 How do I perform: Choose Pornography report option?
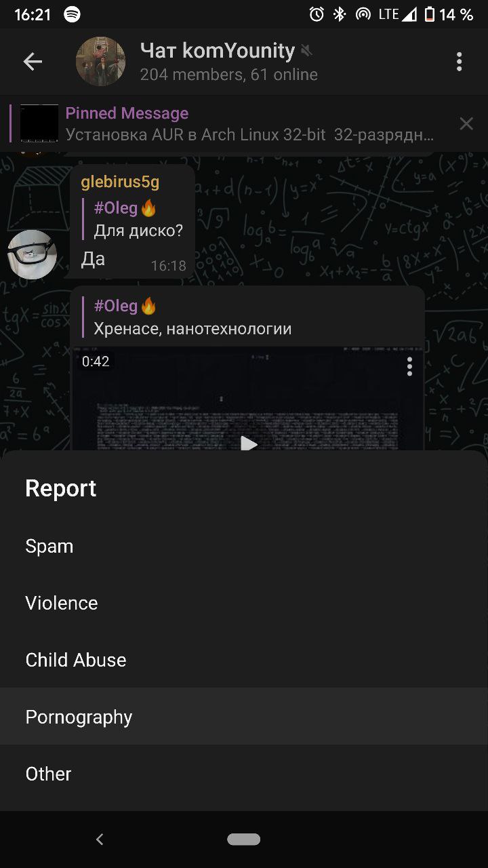(x=244, y=717)
